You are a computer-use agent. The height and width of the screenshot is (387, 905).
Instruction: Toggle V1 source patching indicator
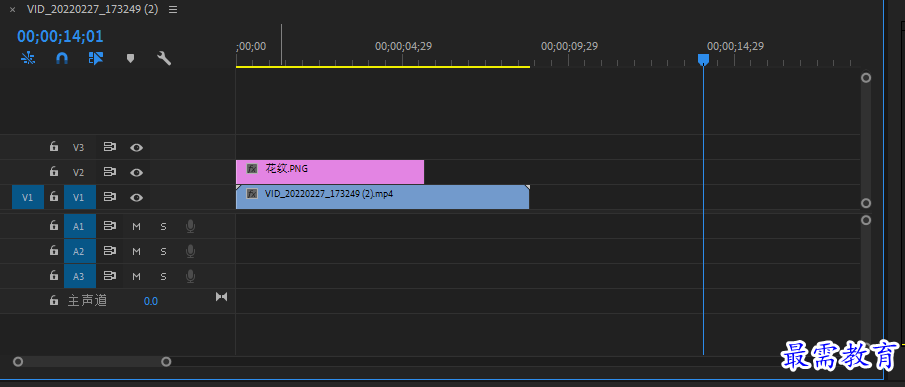28,197
